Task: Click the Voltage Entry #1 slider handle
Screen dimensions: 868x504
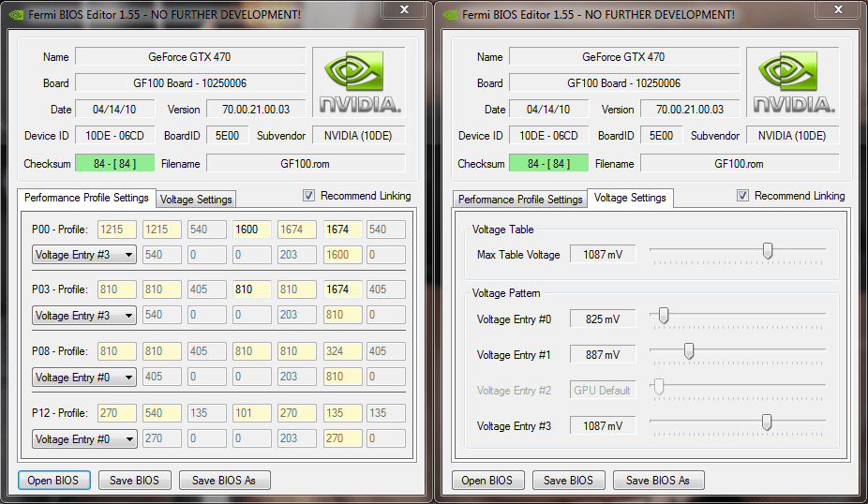Action: (x=689, y=350)
